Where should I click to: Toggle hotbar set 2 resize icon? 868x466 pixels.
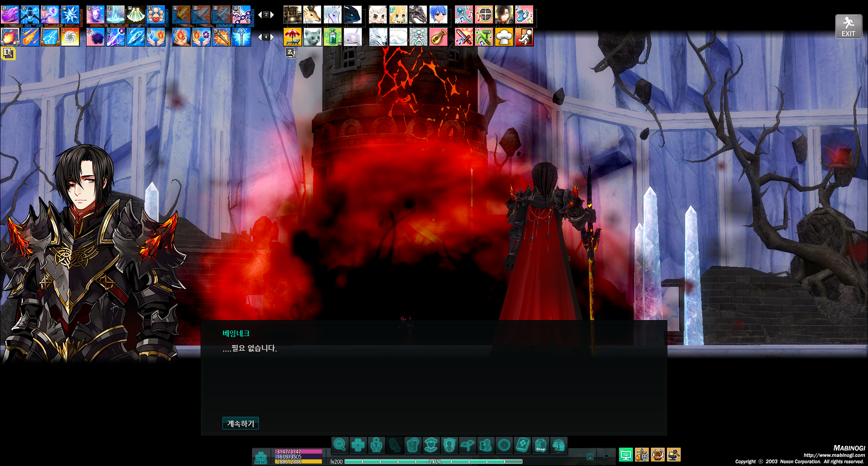coord(291,53)
